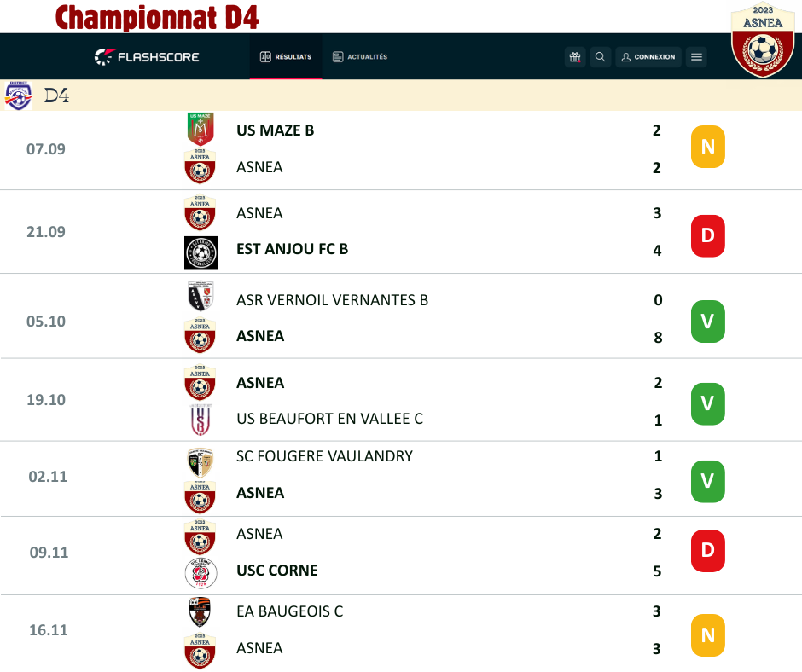Screen dimensions: 802x672
Task: Click the Flashscore logo
Action: tap(147, 57)
